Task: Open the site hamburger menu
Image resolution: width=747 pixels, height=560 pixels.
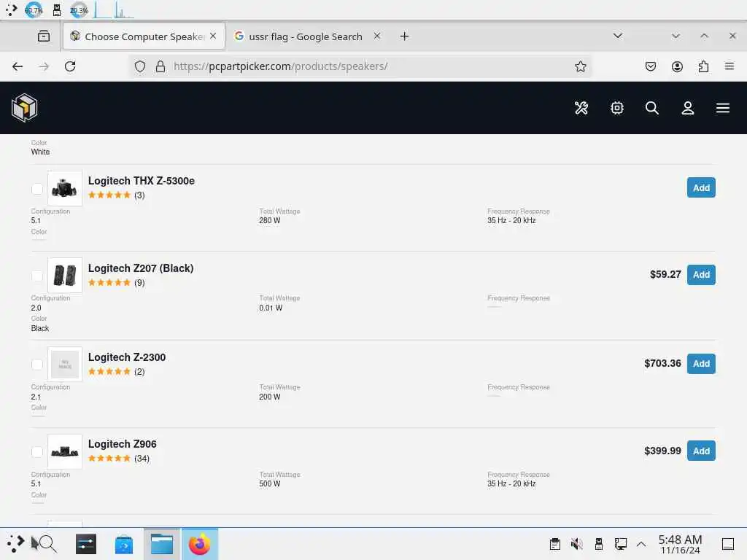Action: pos(723,108)
